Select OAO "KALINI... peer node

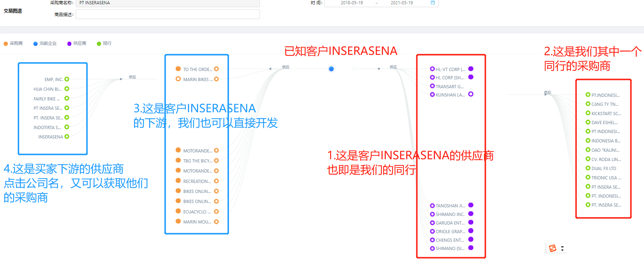pos(588,150)
